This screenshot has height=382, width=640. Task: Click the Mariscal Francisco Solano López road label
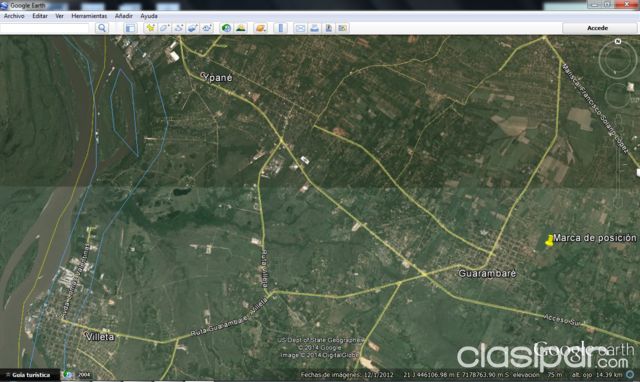point(595,108)
